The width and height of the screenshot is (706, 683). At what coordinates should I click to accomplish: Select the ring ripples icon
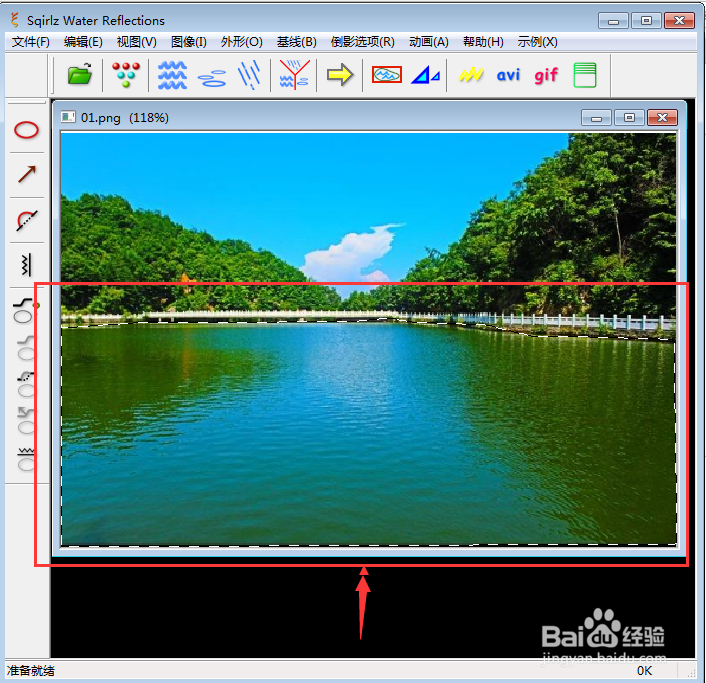coord(212,78)
